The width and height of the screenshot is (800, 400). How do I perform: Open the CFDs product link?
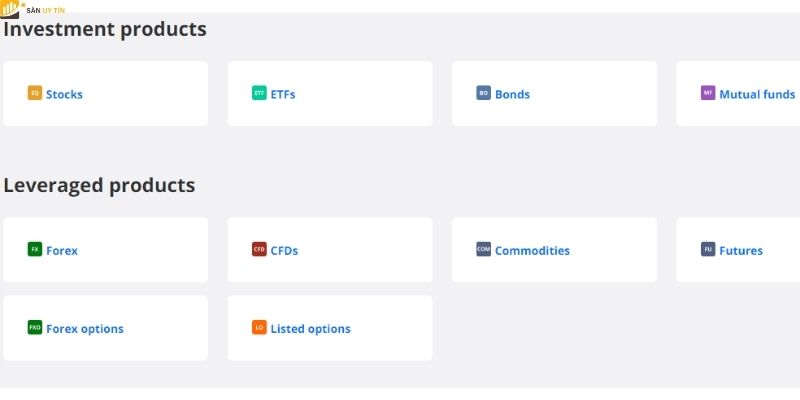(x=284, y=251)
